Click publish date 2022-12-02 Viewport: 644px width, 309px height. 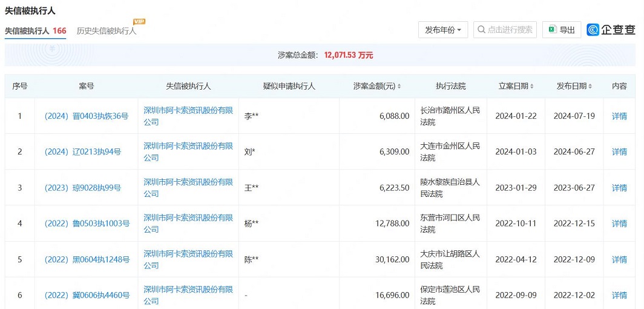pos(574,296)
